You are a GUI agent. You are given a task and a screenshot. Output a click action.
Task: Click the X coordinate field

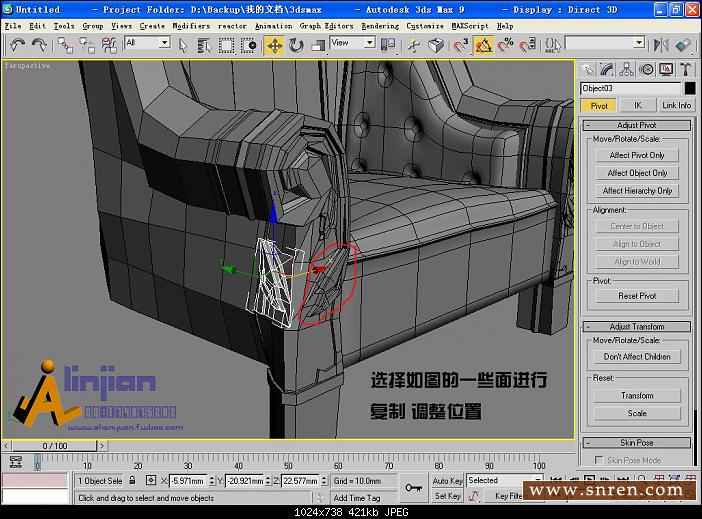click(188, 481)
